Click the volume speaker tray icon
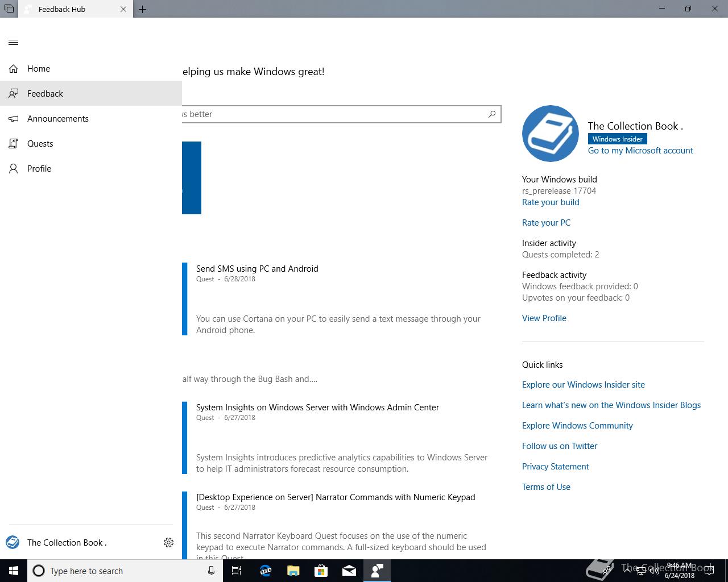The width and height of the screenshot is (728, 582). (654, 571)
